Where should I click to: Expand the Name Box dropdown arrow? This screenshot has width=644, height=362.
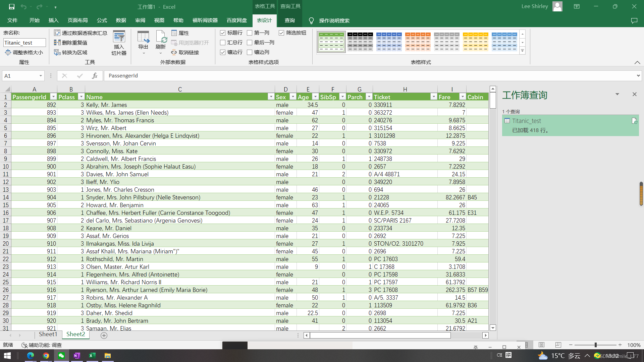click(x=41, y=76)
